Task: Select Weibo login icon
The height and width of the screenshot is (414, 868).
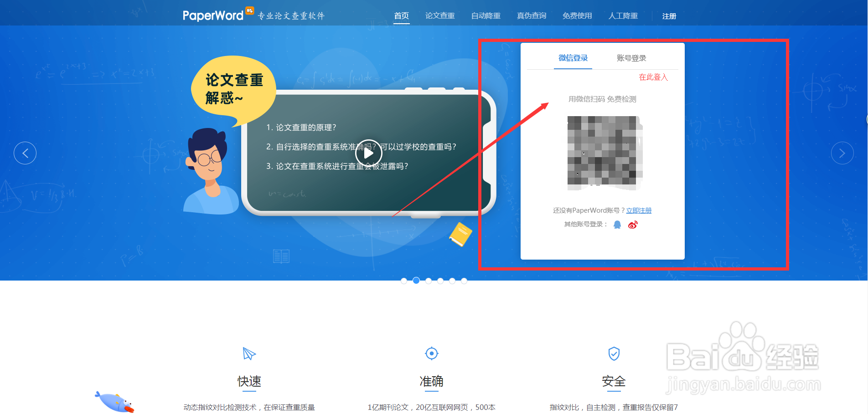Action: click(x=633, y=224)
